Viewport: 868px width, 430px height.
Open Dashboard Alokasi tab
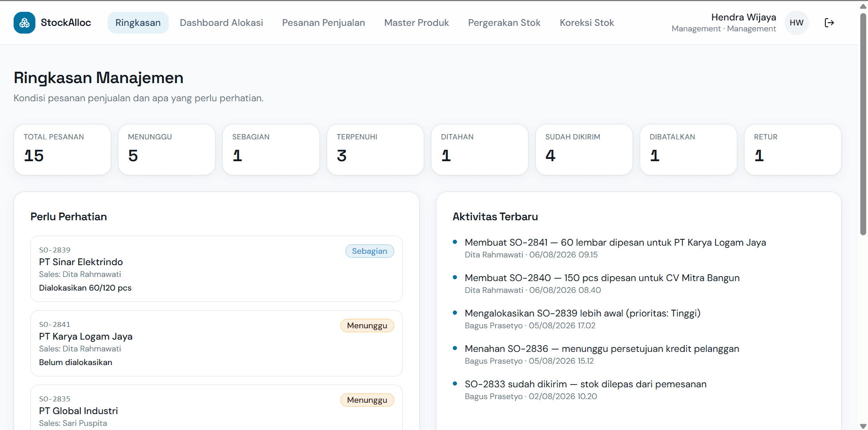(x=221, y=23)
